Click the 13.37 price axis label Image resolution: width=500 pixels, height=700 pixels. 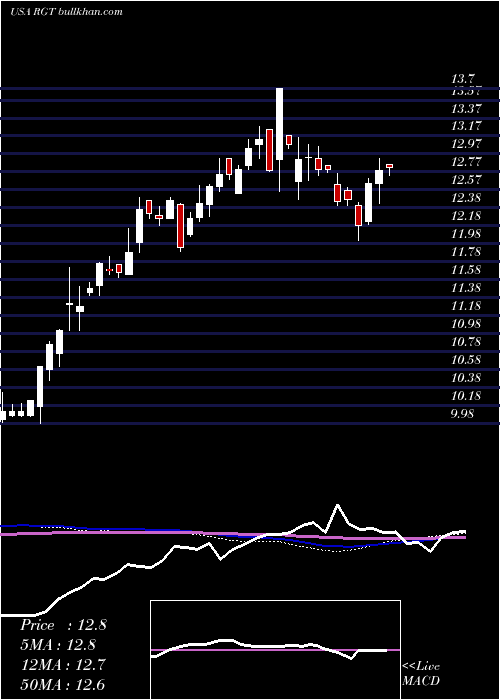[467, 108]
